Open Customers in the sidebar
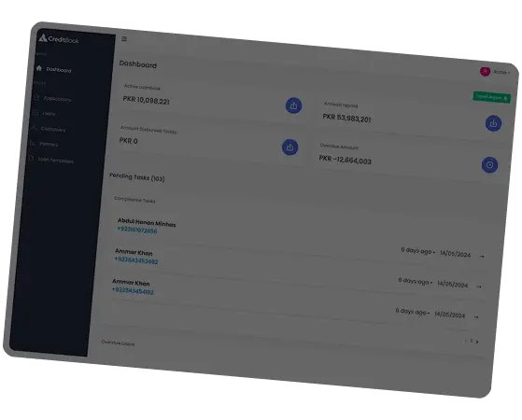 pyautogui.click(x=49, y=129)
